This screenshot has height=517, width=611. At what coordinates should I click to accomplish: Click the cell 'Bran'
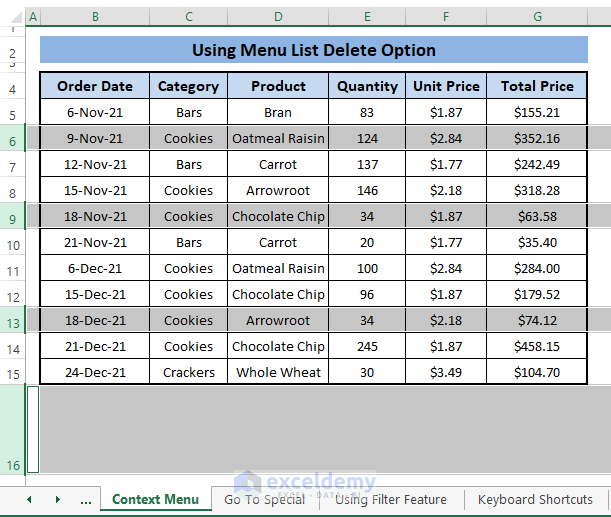tap(278, 112)
